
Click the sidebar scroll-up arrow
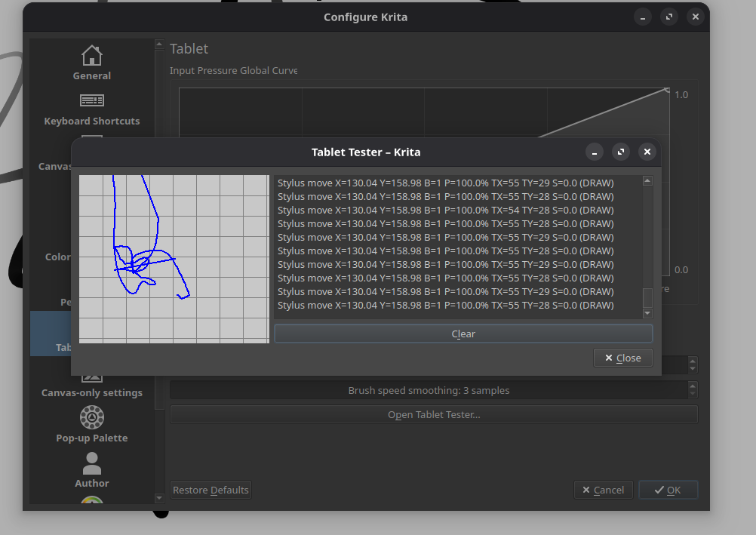[x=159, y=45]
